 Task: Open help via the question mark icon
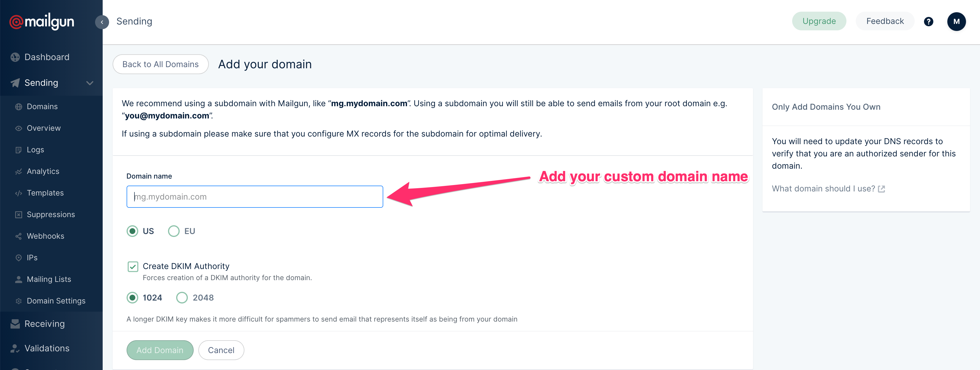coord(928,22)
